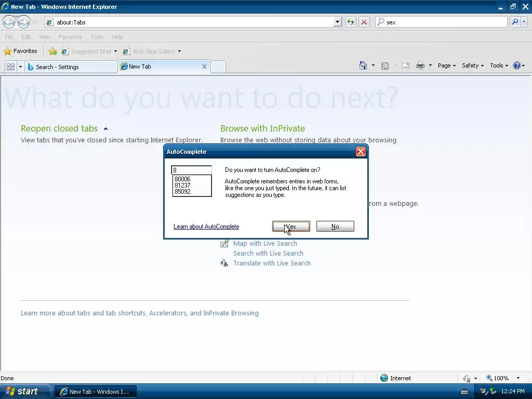The width and height of the screenshot is (532, 399).
Task: Select 85092 in the sample list
Action: click(182, 191)
